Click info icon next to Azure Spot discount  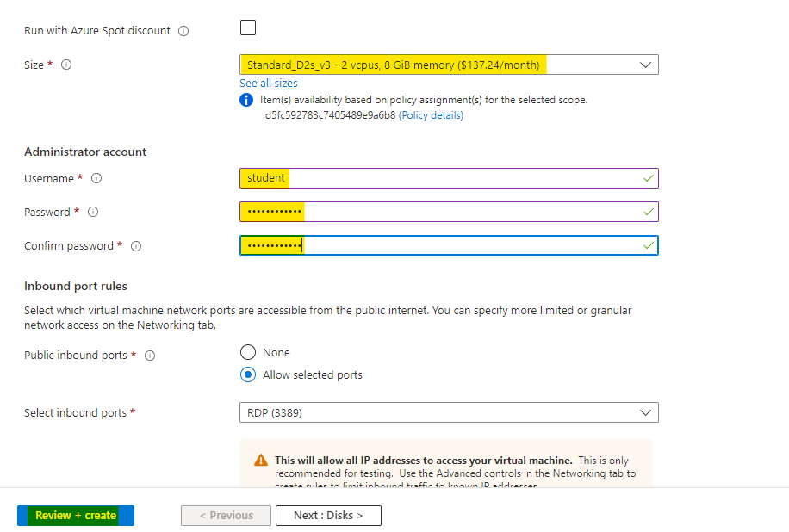(183, 31)
